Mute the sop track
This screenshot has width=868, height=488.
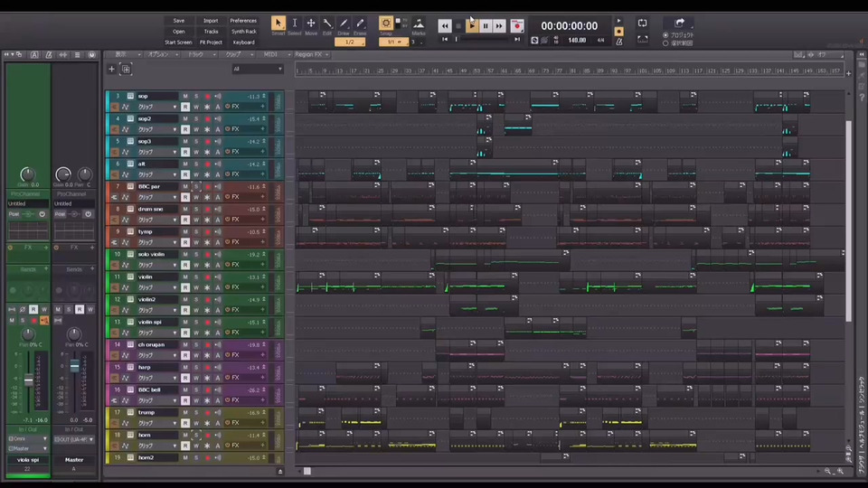(x=185, y=96)
